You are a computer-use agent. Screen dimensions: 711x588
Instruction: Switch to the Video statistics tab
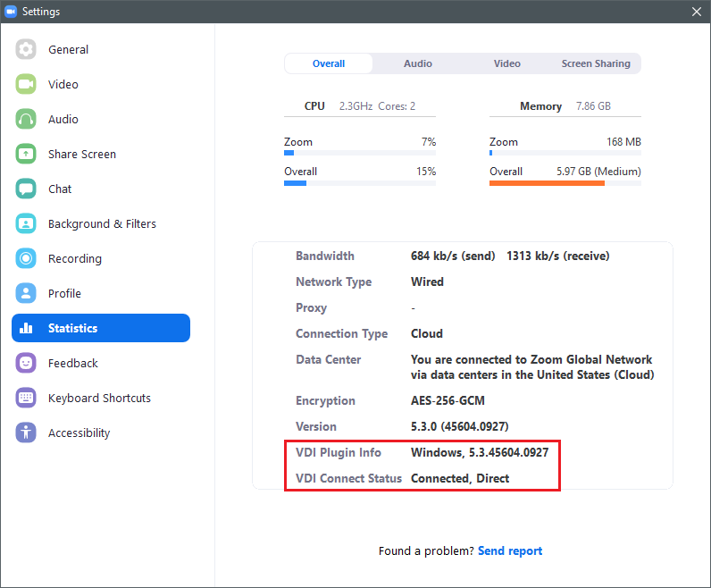[506, 63]
